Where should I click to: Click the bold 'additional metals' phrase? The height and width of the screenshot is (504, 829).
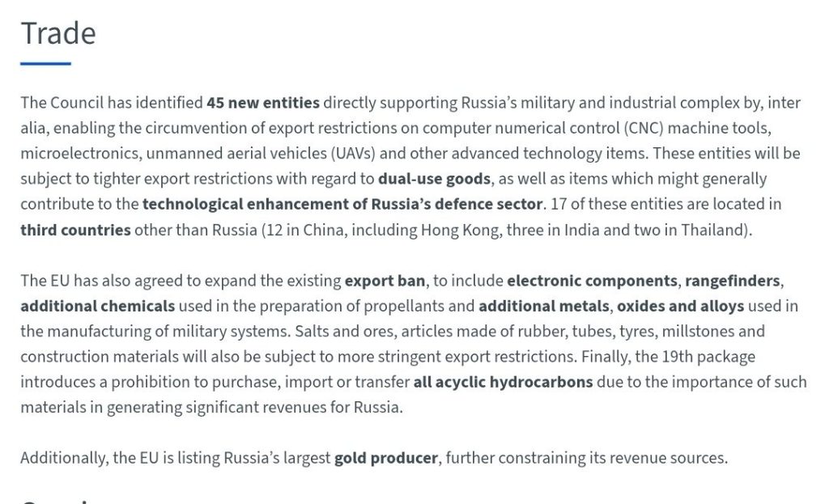pos(543,306)
